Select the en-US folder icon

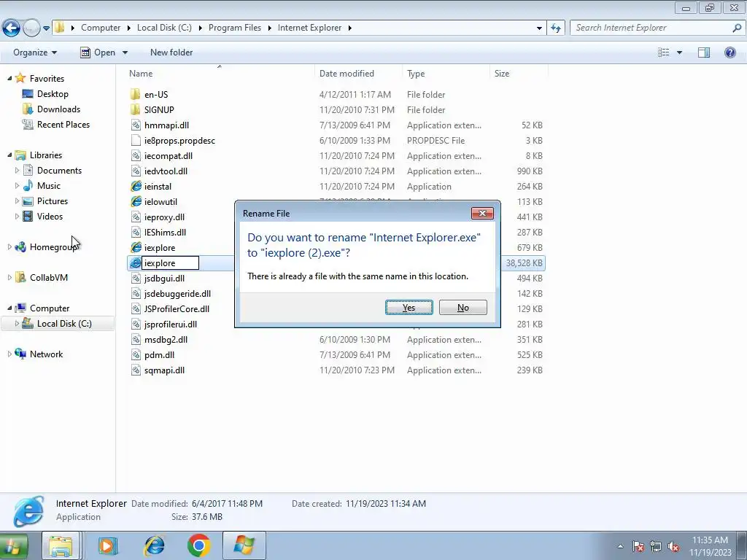136,94
